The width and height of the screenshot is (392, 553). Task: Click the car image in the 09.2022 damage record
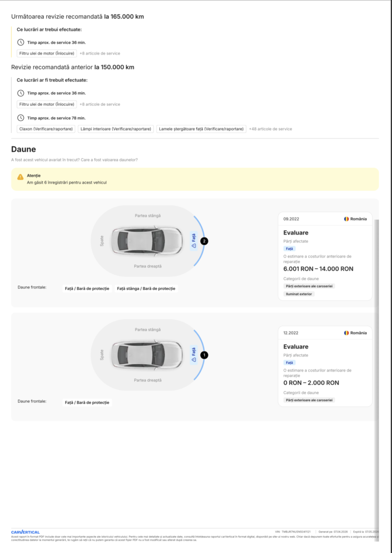[147, 241]
